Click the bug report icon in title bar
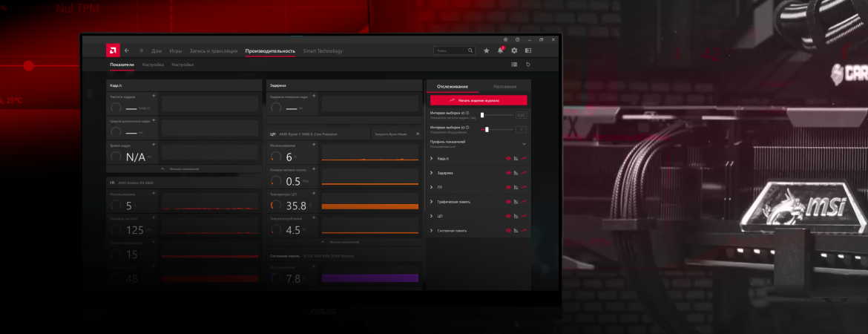The image size is (868, 334). (x=505, y=39)
